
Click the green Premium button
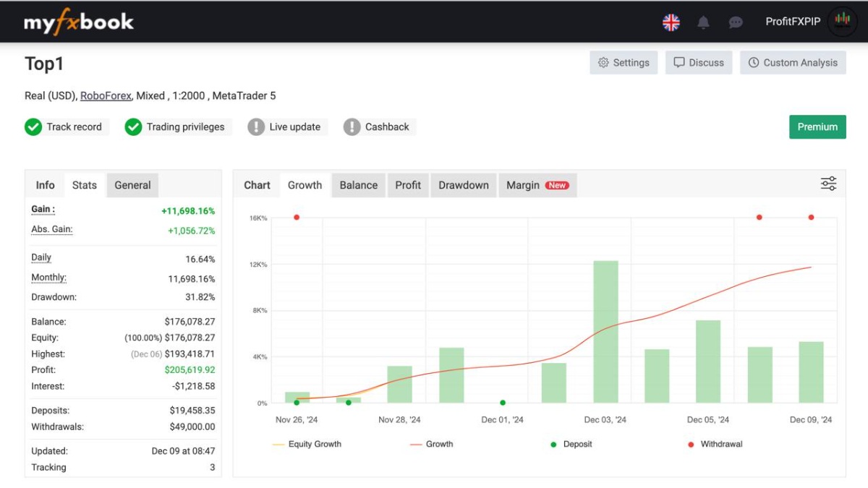(817, 127)
